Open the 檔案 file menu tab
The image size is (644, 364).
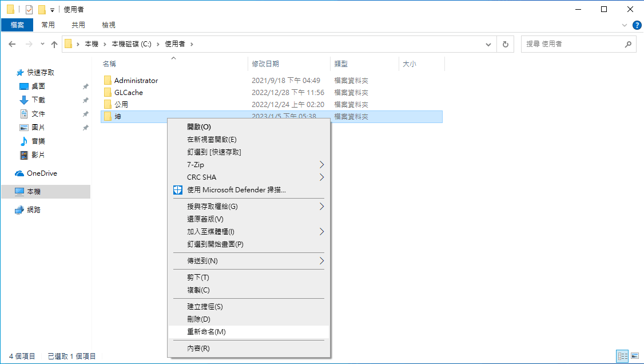point(17,25)
